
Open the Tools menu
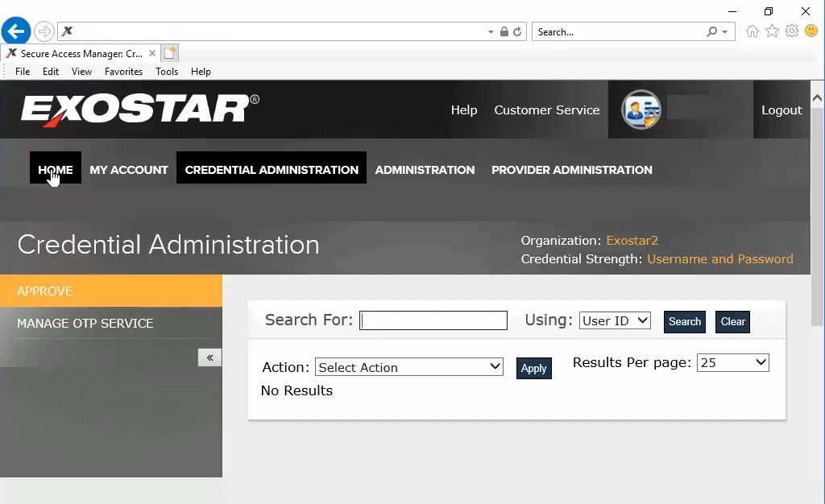(x=167, y=72)
